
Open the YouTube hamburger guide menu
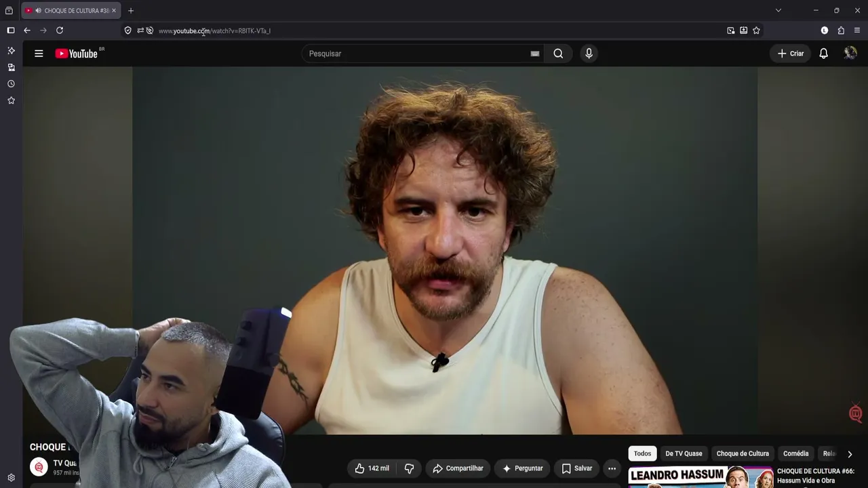(x=39, y=54)
